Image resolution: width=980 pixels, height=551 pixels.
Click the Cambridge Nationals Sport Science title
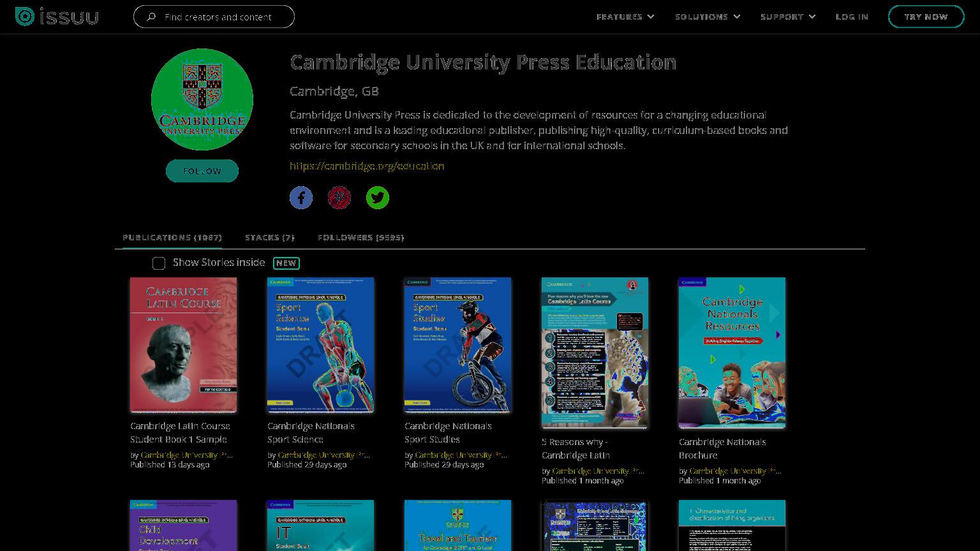(x=311, y=432)
